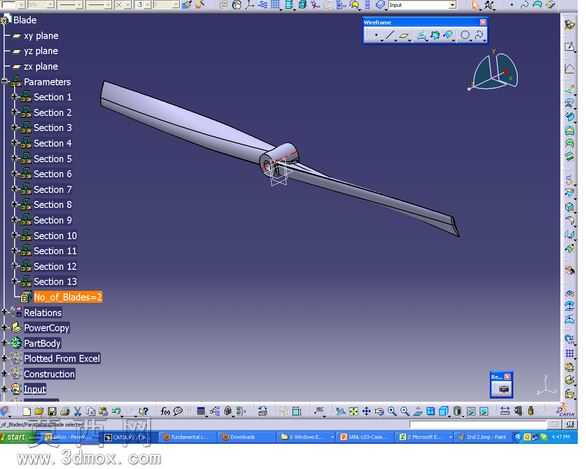Select the xy plane in tree
The height and width of the screenshot is (469, 586).
(x=41, y=36)
